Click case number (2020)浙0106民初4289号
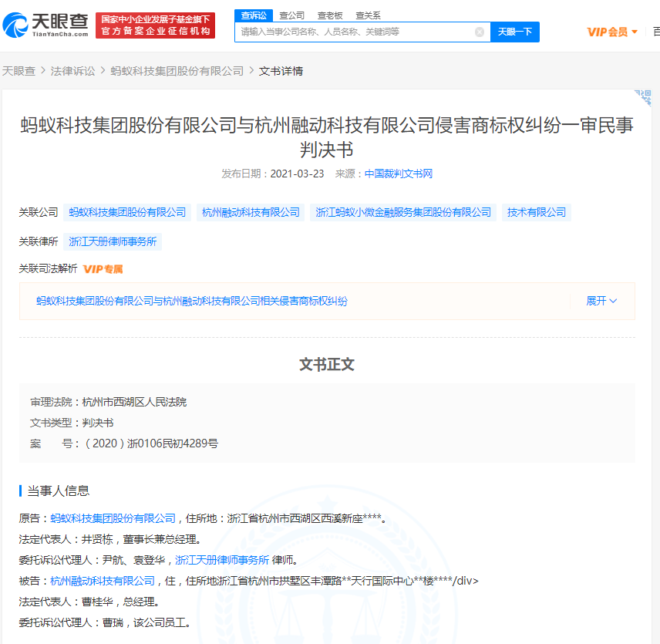 tap(152, 443)
